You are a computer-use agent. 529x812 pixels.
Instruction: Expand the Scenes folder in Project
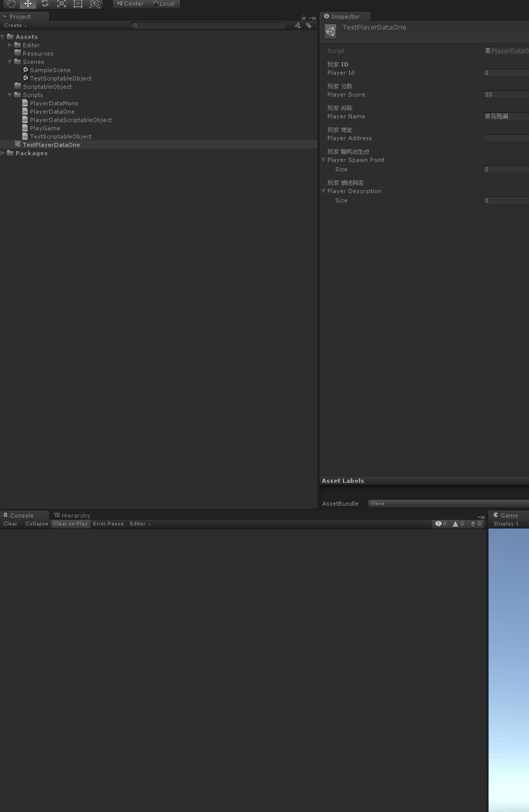[10, 62]
